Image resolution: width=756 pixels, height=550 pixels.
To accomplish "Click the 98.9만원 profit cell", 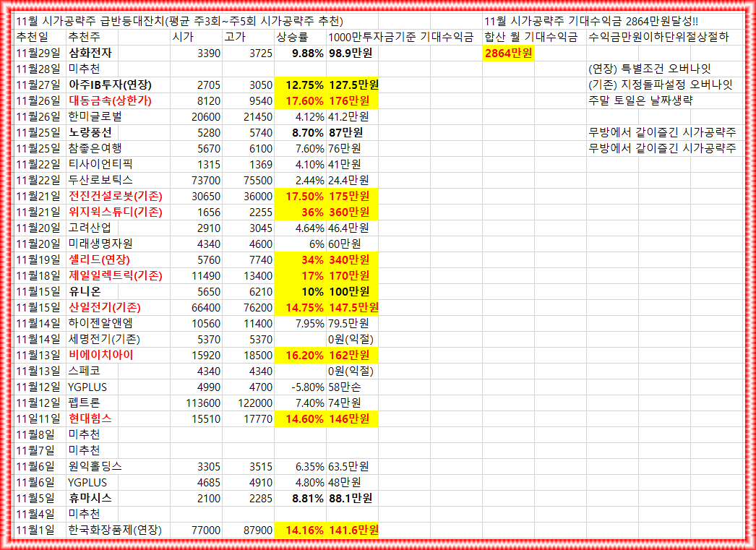I will point(353,53).
